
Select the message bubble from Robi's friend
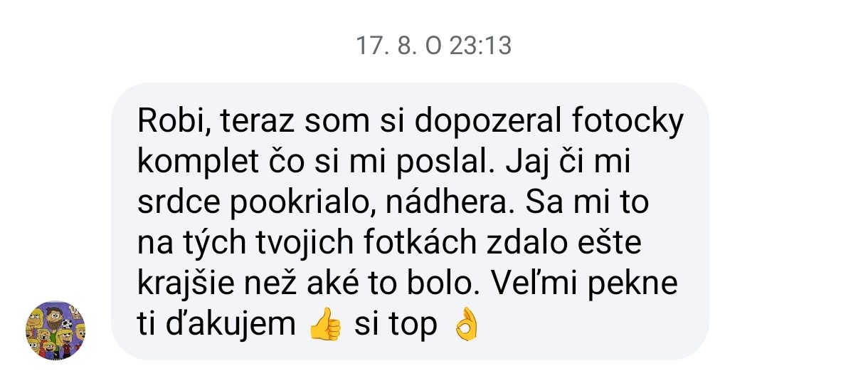(411, 221)
